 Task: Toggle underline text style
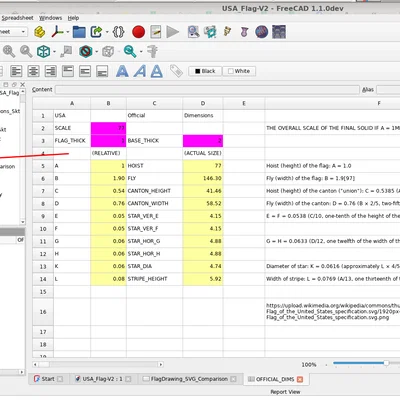point(157,71)
